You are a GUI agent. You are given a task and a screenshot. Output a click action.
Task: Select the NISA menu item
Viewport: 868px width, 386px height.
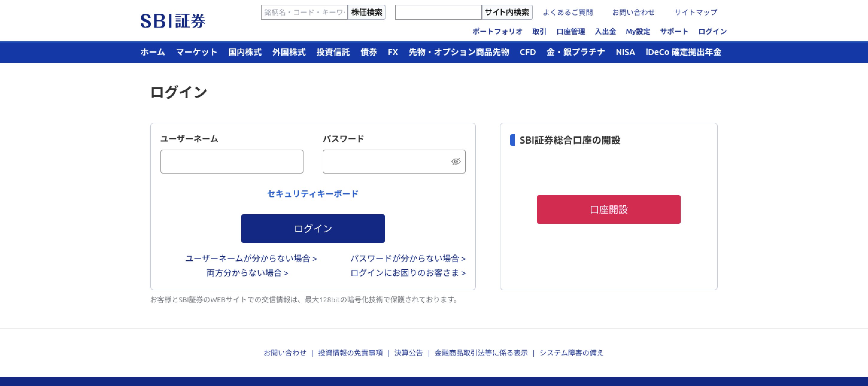point(625,52)
